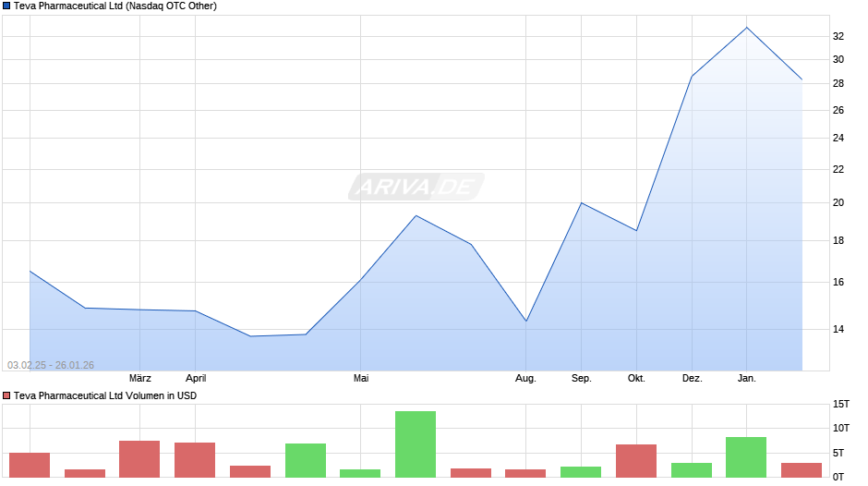Image resolution: width=868 pixels, height=486 pixels.
Task: Click the Jan. axis label
Action: pyautogui.click(x=747, y=379)
